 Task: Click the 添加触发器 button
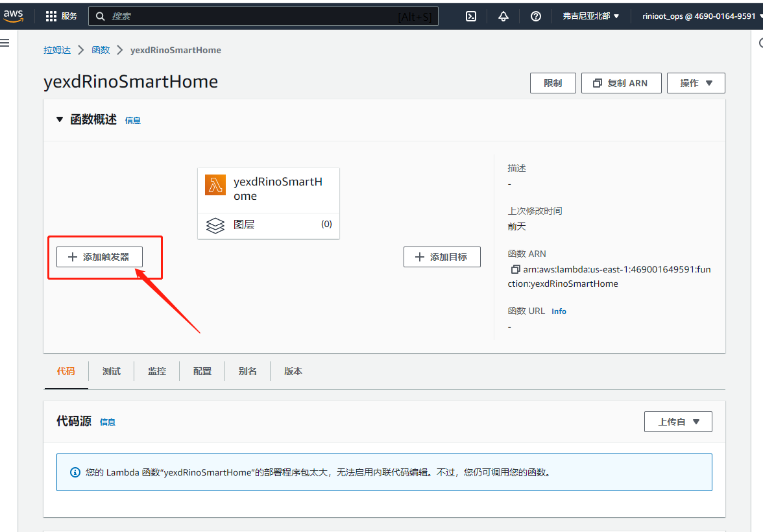tap(99, 257)
